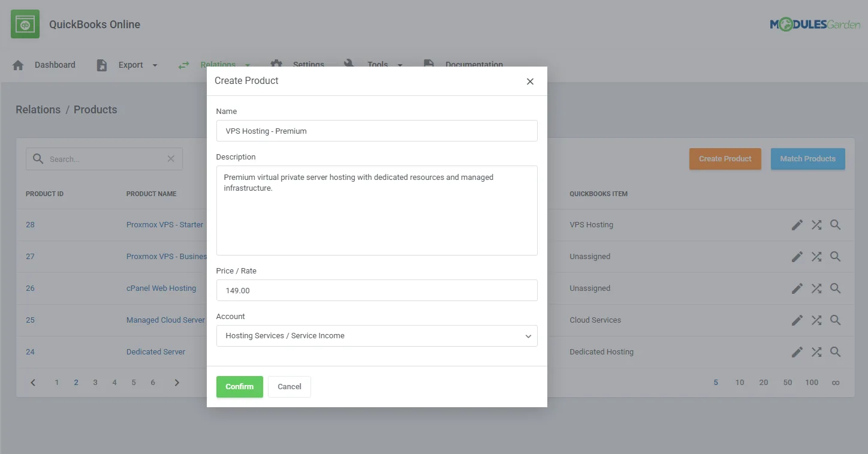Go to page 3 in pagination
The width and height of the screenshot is (868, 454).
(95, 383)
